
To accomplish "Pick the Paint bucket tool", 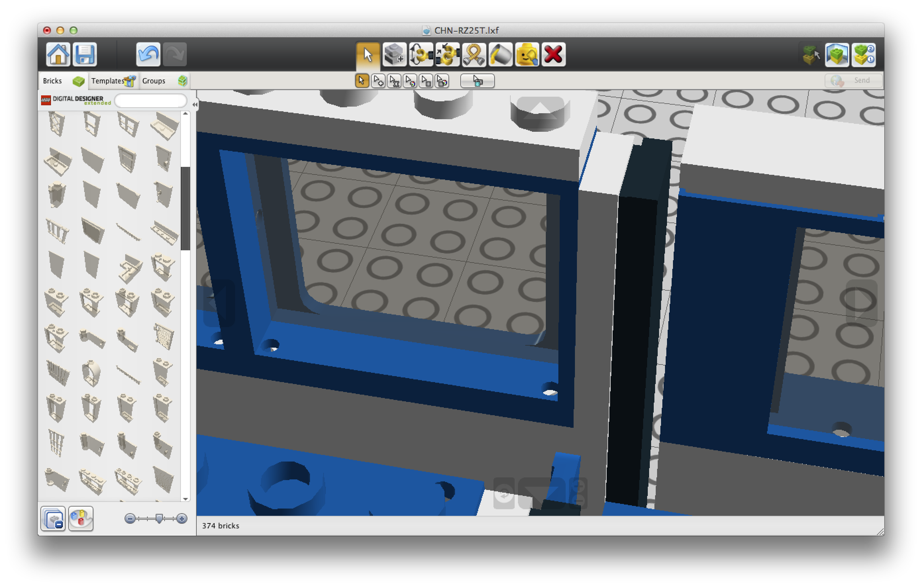I will 500,55.
